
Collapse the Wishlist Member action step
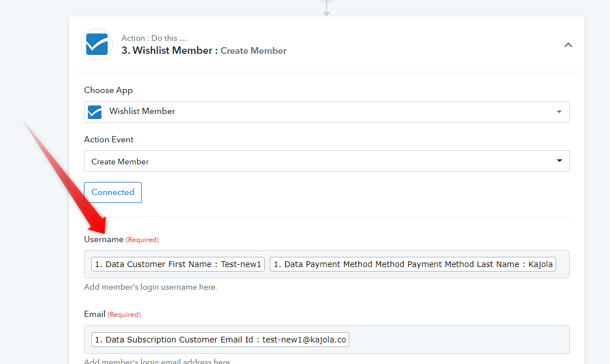point(568,45)
